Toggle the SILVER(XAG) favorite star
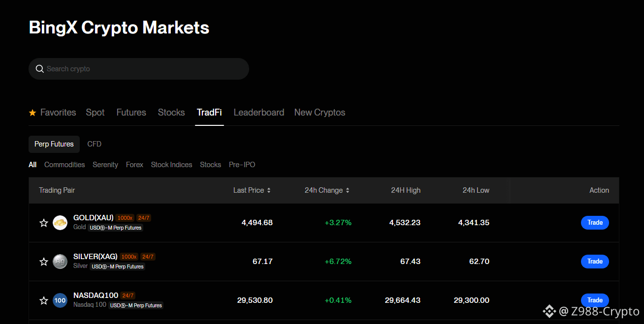Screen dimensions: 644x324 pos(44,262)
